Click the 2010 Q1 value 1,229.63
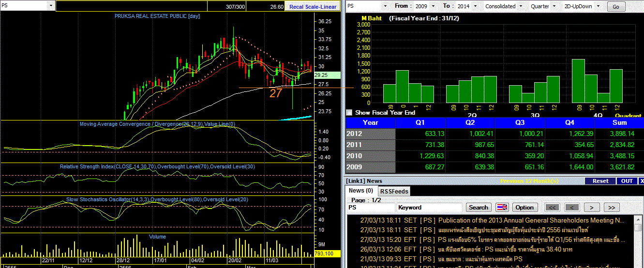 click(x=431, y=156)
